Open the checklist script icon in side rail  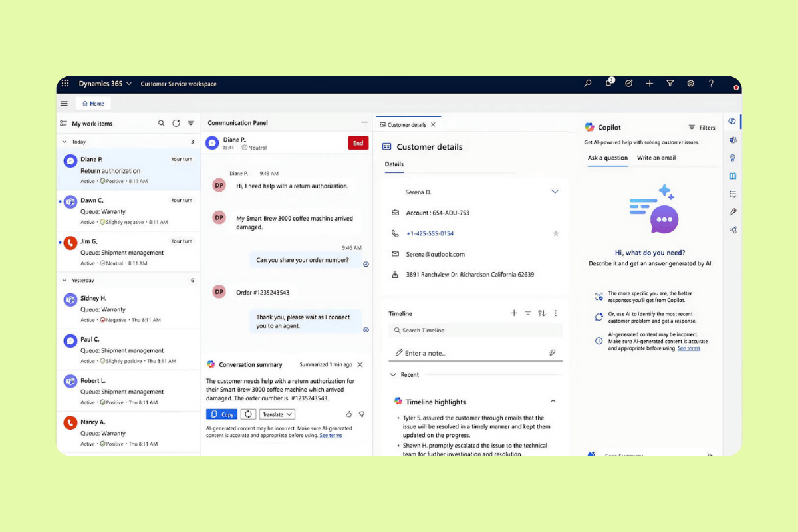732,194
